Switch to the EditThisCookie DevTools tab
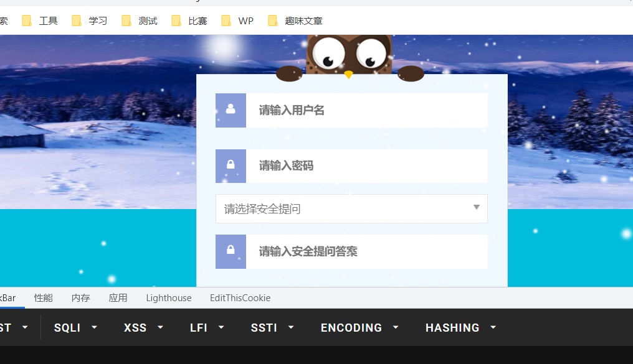633x364 pixels. click(240, 298)
